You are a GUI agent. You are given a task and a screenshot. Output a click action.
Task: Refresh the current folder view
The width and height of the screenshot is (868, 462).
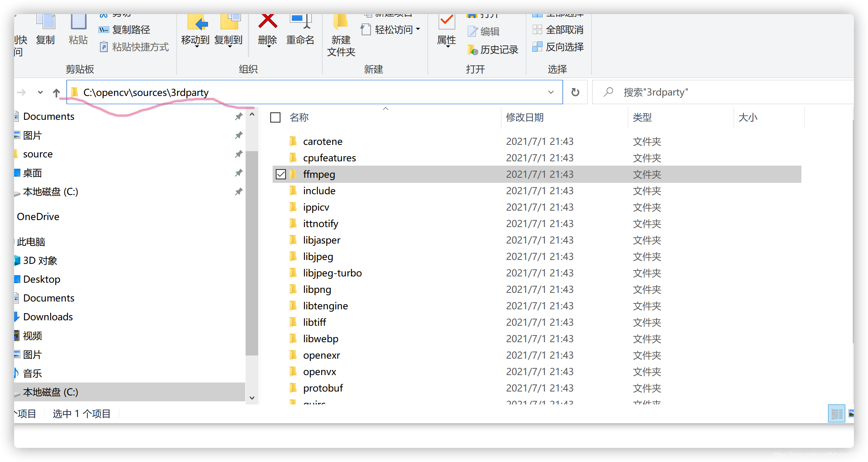(x=575, y=92)
